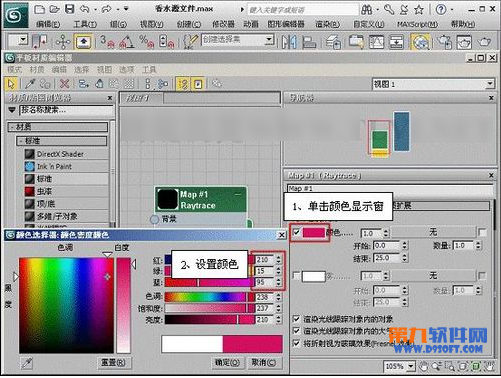This screenshot has height=378, width=501.
Task: Click the color selector eyedropper icon
Action: pyautogui.click(x=27, y=363)
